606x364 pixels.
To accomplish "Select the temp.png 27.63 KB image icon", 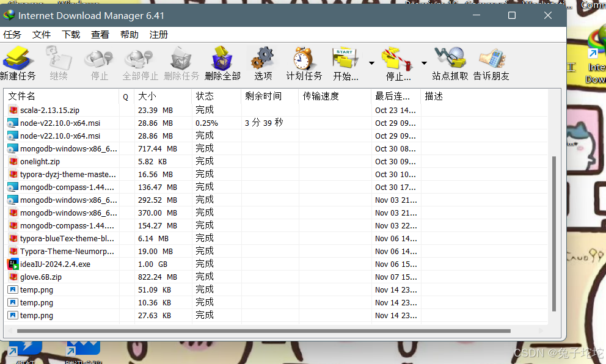I will 13,315.
